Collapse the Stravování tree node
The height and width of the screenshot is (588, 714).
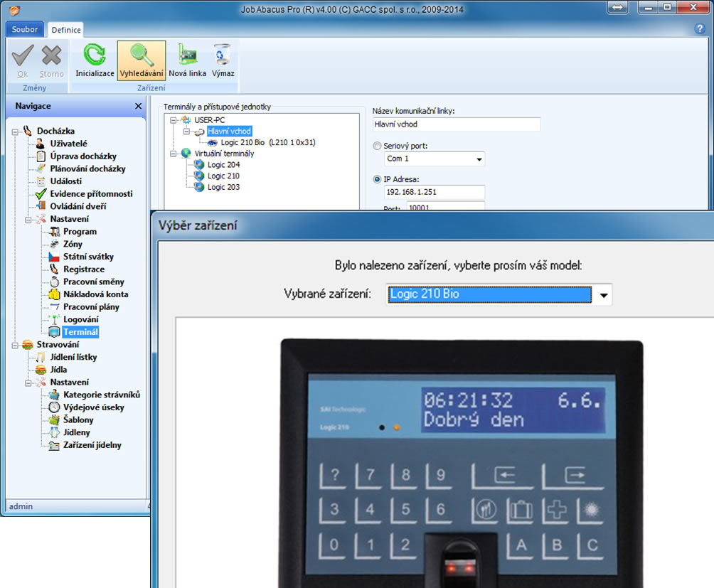pos(15,346)
